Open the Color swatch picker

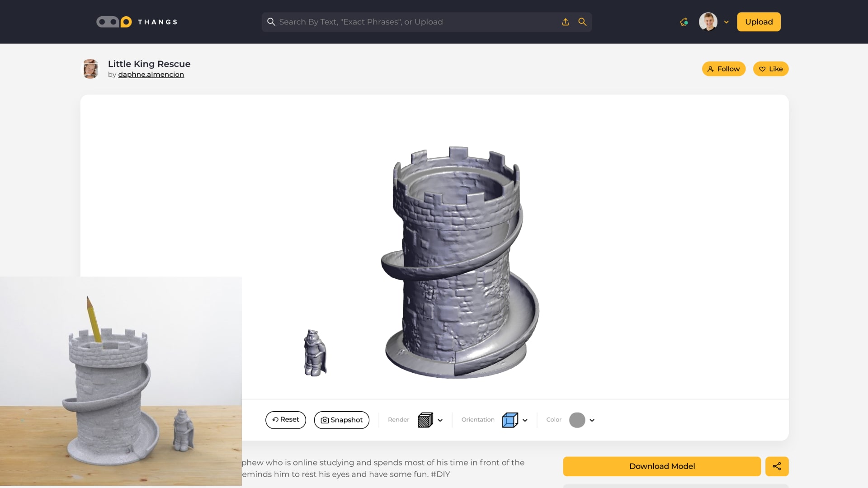[576, 420]
